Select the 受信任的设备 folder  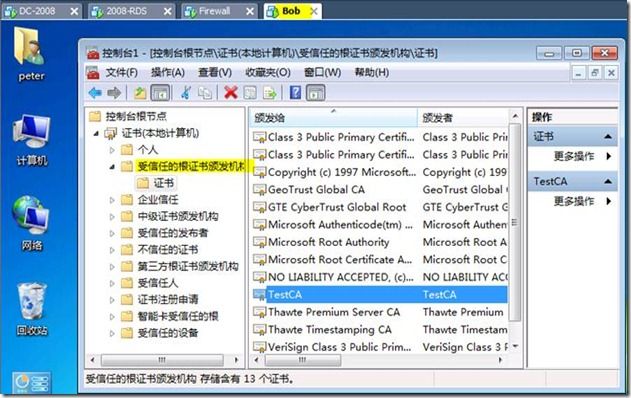[x=168, y=333]
